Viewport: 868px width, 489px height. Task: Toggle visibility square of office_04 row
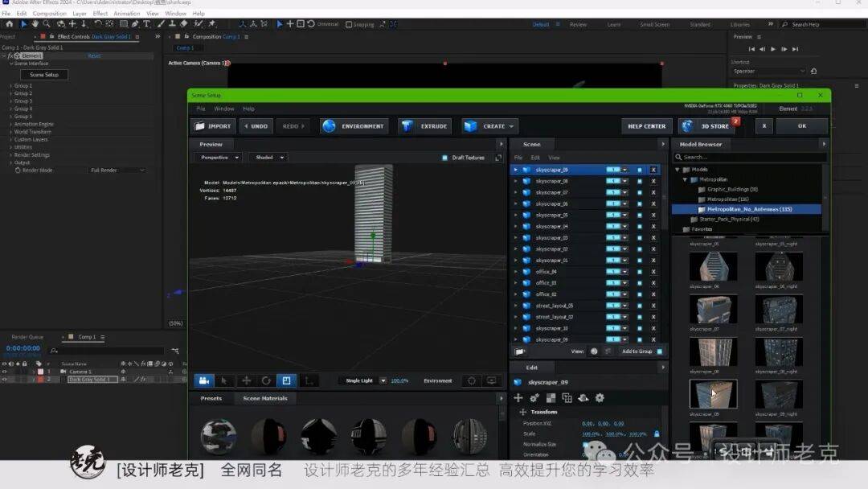(640, 272)
